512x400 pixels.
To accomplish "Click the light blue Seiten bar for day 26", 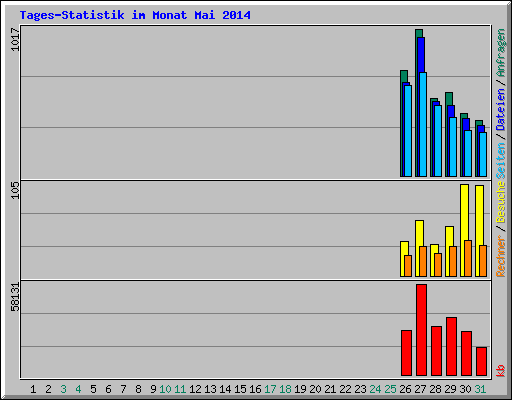I will (408, 131).
